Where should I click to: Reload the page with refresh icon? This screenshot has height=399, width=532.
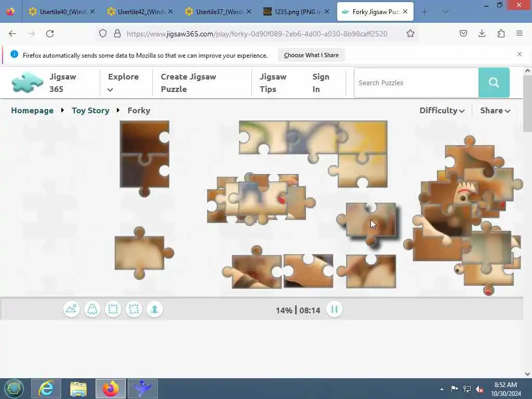click(x=50, y=34)
